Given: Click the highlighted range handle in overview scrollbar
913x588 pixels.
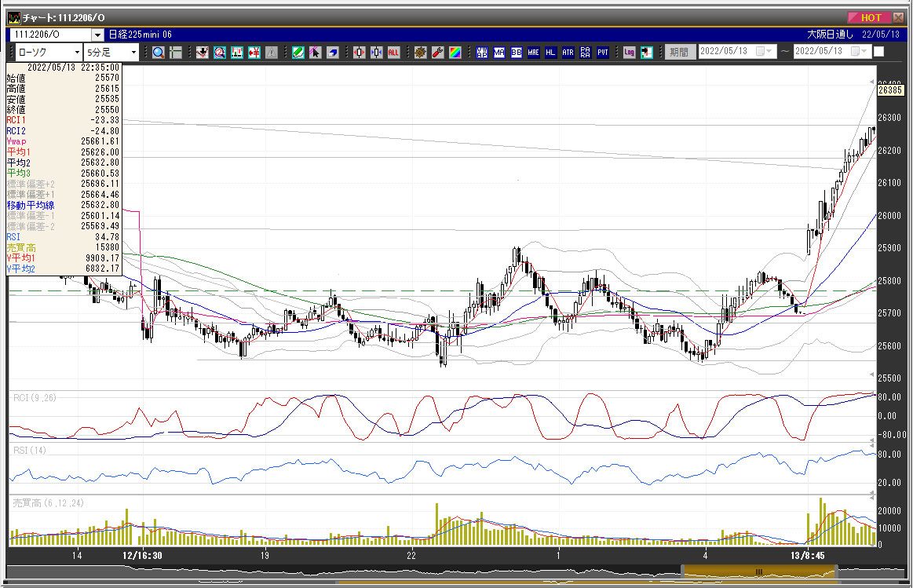Looking at the screenshot, I should pyautogui.click(x=759, y=572).
